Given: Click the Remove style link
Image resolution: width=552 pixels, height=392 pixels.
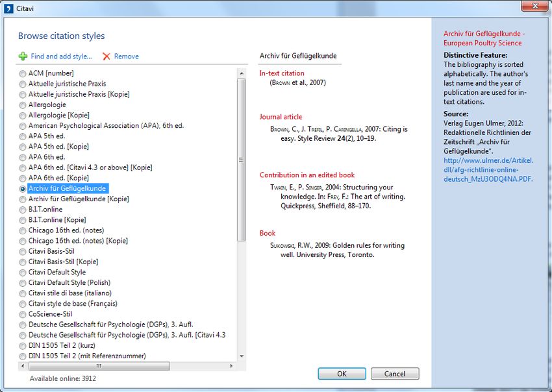Looking at the screenshot, I should coord(127,56).
